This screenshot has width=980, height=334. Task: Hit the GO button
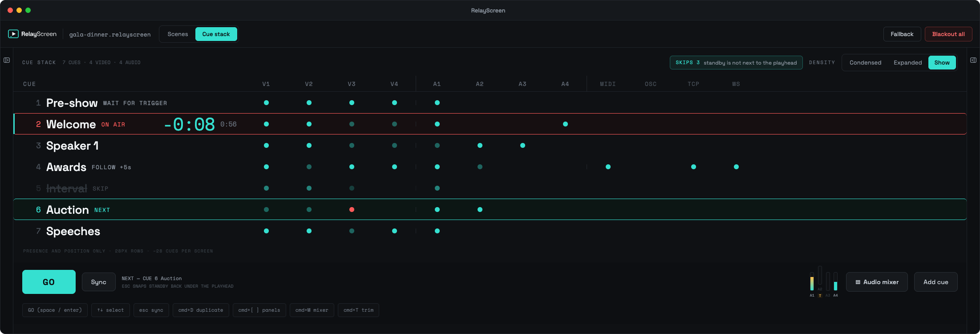[x=49, y=282]
